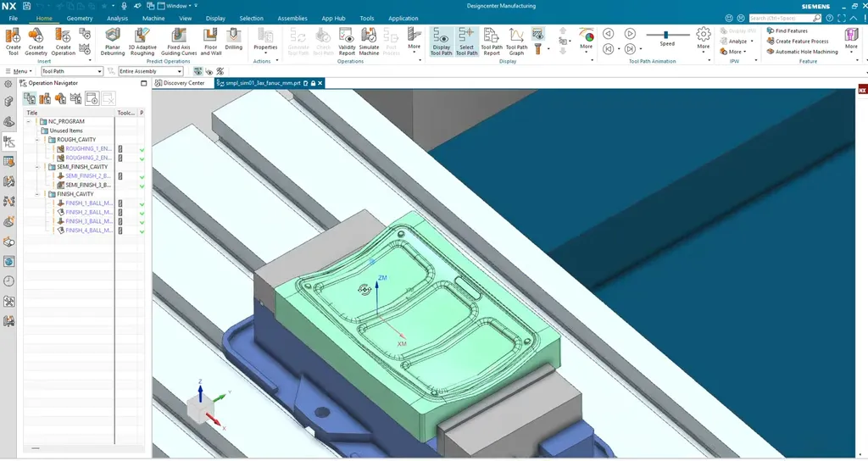Switch to Geometry View icon
Image resolution: width=868 pixels, height=461 pixels.
pyautogui.click(x=60, y=98)
